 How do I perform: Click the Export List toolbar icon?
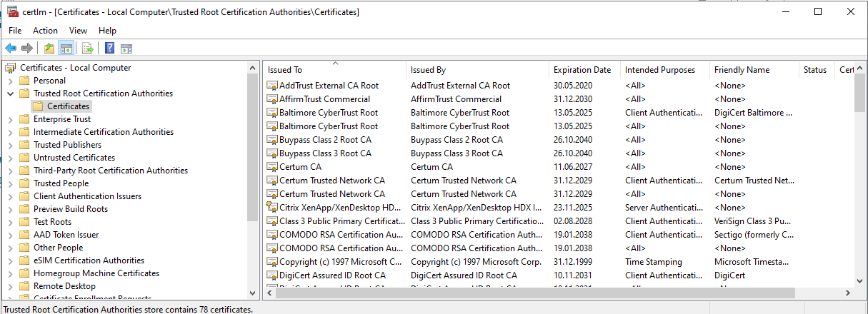pyautogui.click(x=88, y=49)
